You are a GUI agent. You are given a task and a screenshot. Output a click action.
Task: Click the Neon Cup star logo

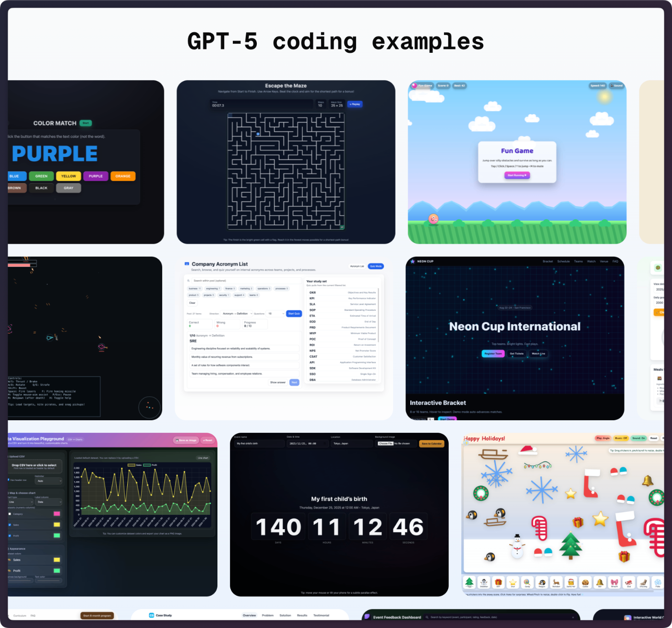pyautogui.click(x=413, y=261)
